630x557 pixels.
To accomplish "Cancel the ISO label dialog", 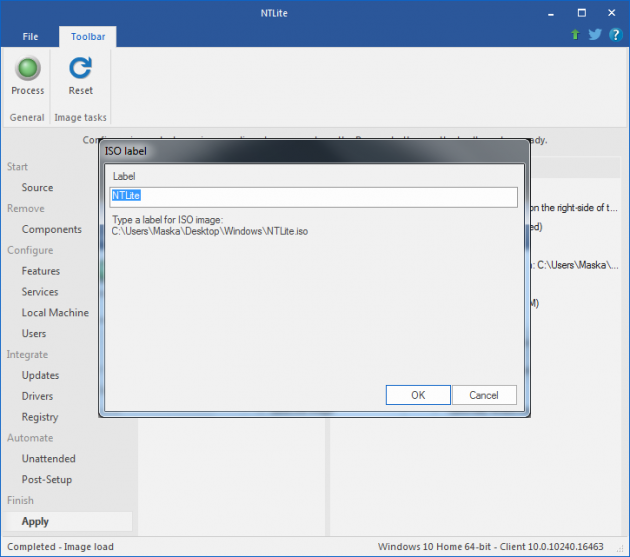I will click(484, 395).
